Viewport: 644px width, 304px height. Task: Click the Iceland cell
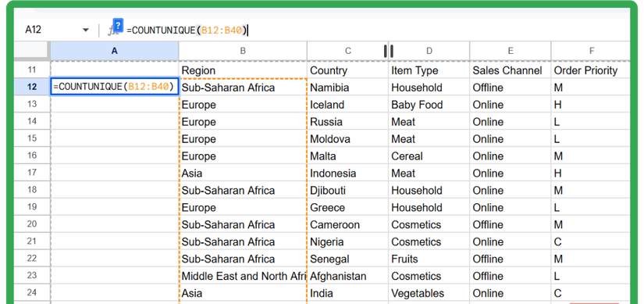click(348, 105)
